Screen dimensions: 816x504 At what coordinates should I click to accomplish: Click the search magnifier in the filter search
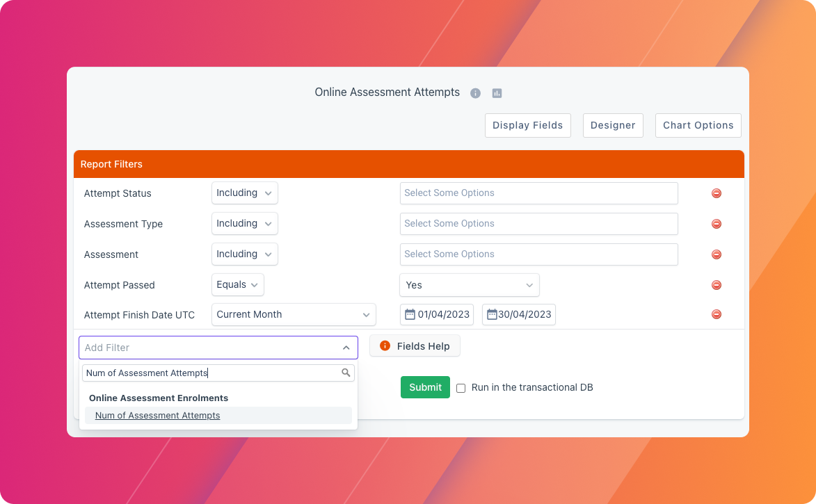346,373
